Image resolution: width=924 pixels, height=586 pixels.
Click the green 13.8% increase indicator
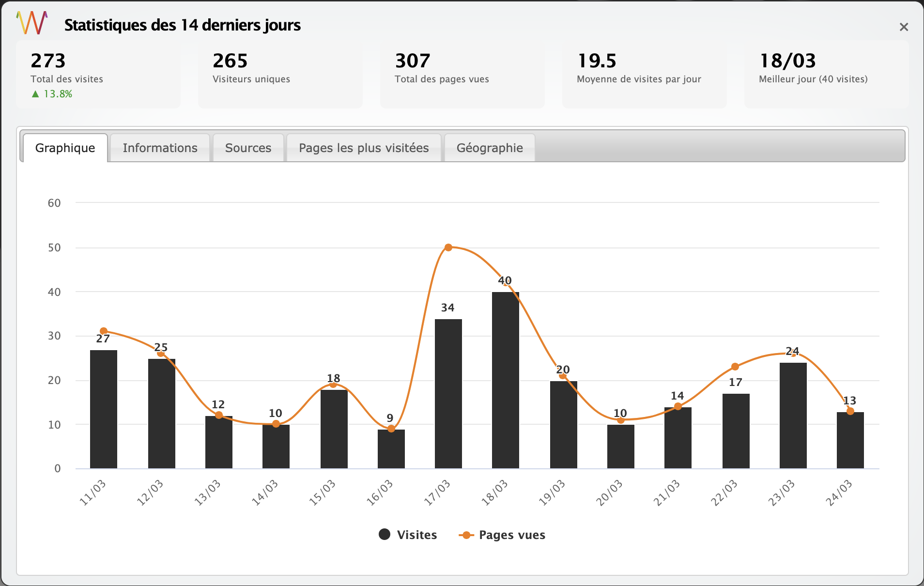click(52, 94)
